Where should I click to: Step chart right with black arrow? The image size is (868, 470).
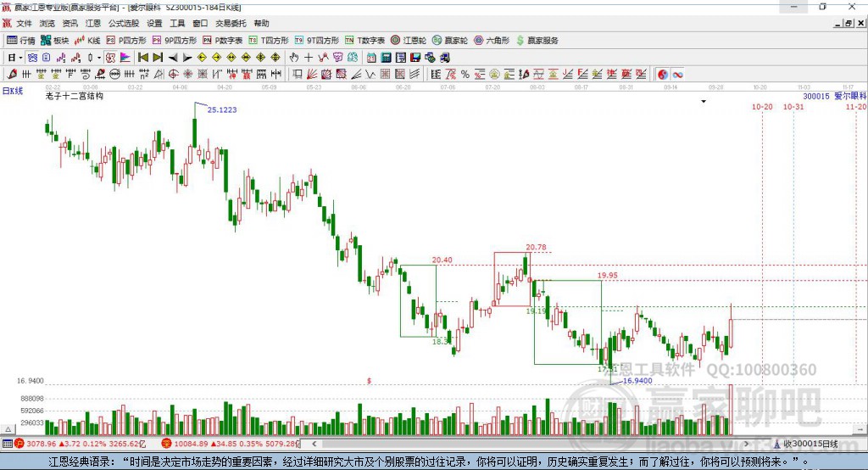(187, 58)
